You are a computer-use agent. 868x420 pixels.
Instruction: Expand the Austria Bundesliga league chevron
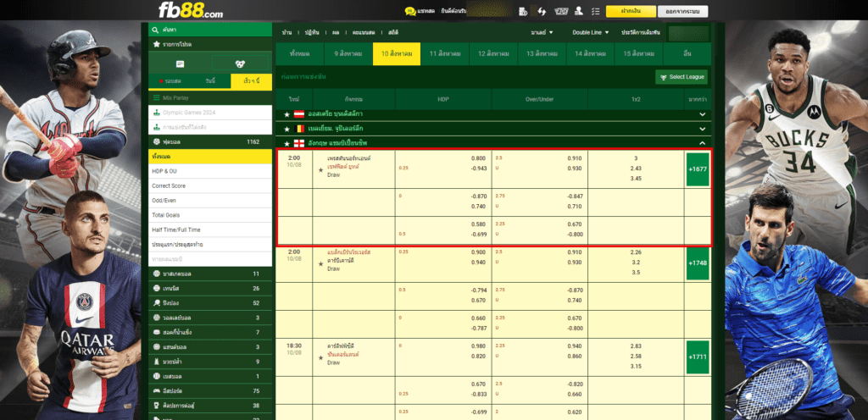click(x=703, y=114)
